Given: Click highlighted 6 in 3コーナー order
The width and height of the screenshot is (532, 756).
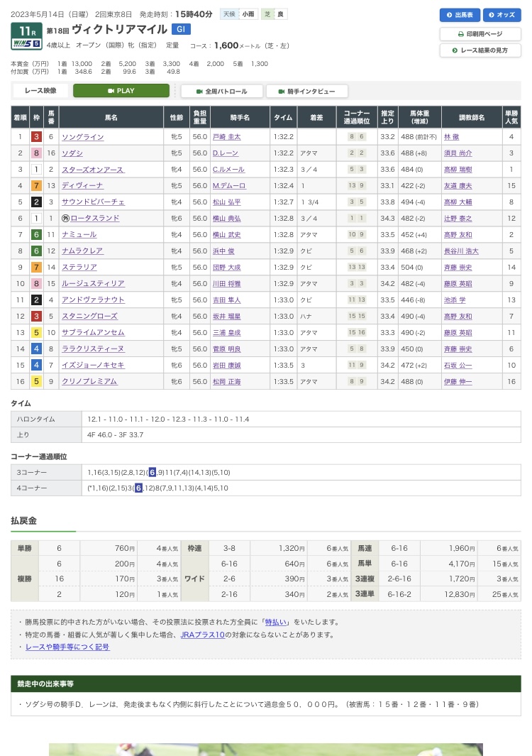Looking at the screenshot, I should click(x=153, y=473).
